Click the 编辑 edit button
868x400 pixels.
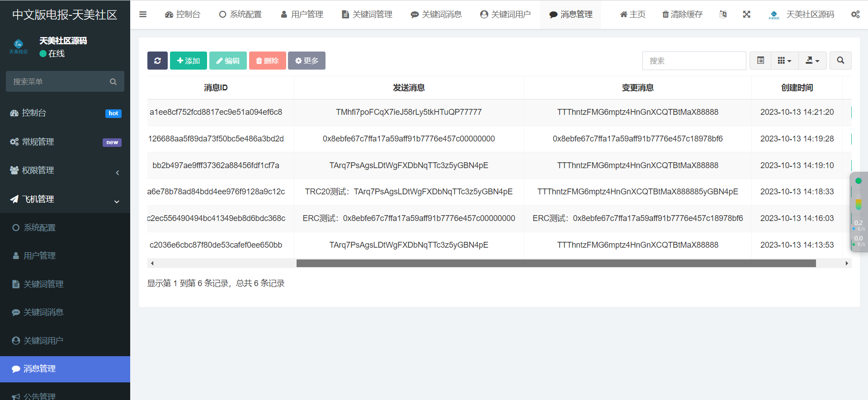click(228, 61)
